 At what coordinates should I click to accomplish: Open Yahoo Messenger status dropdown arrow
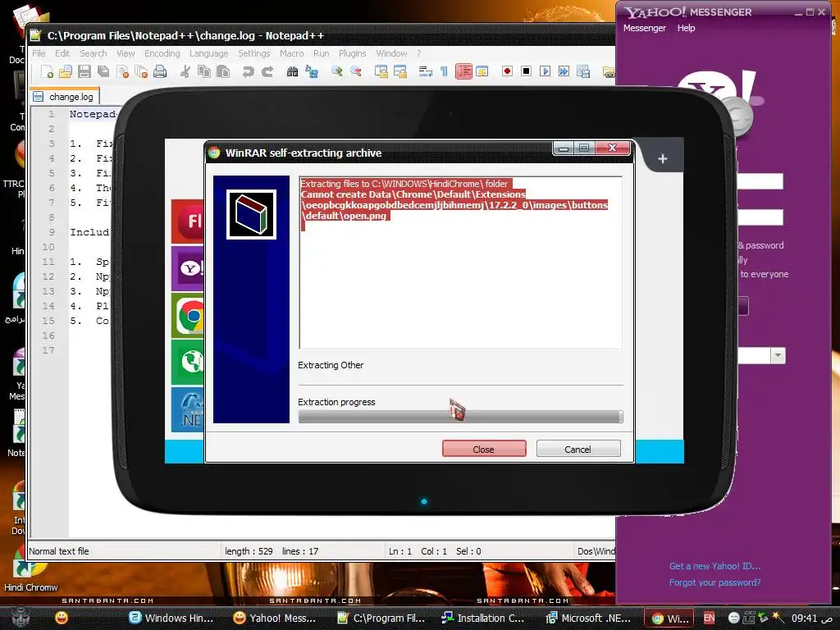pos(778,355)
